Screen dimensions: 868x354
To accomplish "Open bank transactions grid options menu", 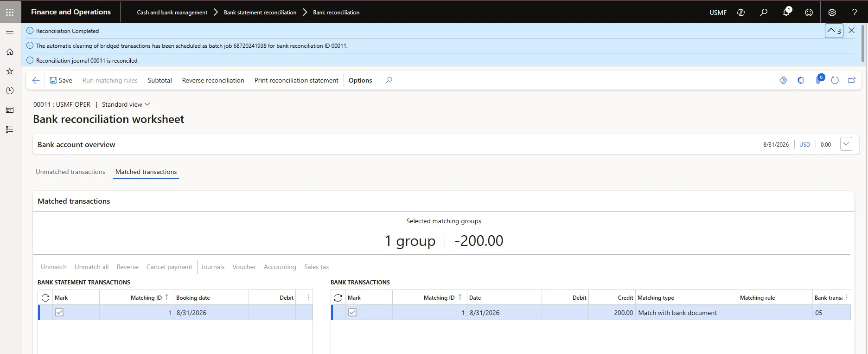I will point(847,297).
